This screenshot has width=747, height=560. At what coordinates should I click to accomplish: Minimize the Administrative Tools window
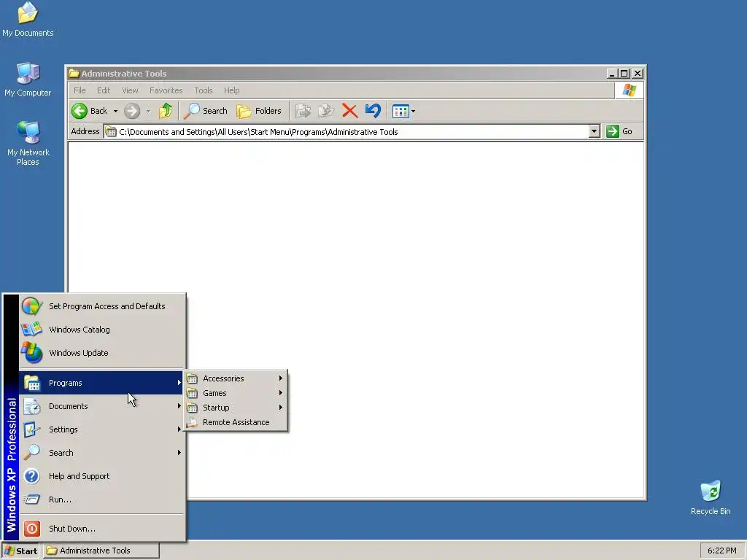(612, 74)
